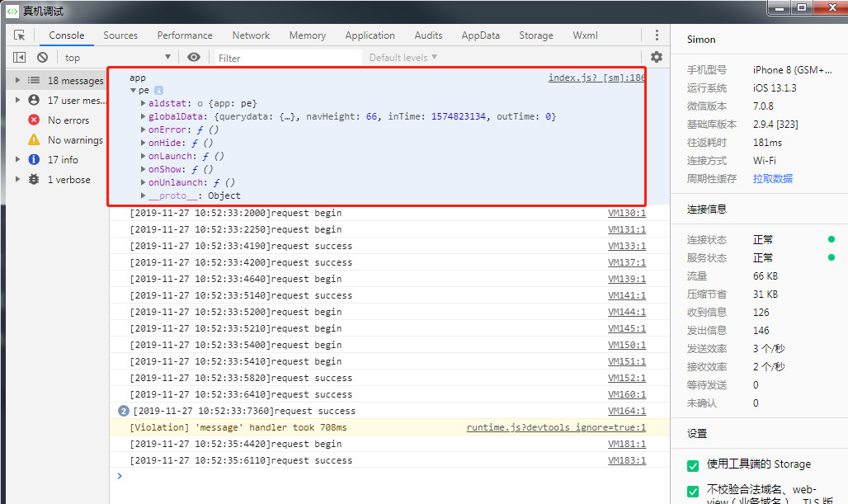This screenshot has height=504, width=848.
Task: Click the console Filter input field
Action: click(x=289, y=58)
